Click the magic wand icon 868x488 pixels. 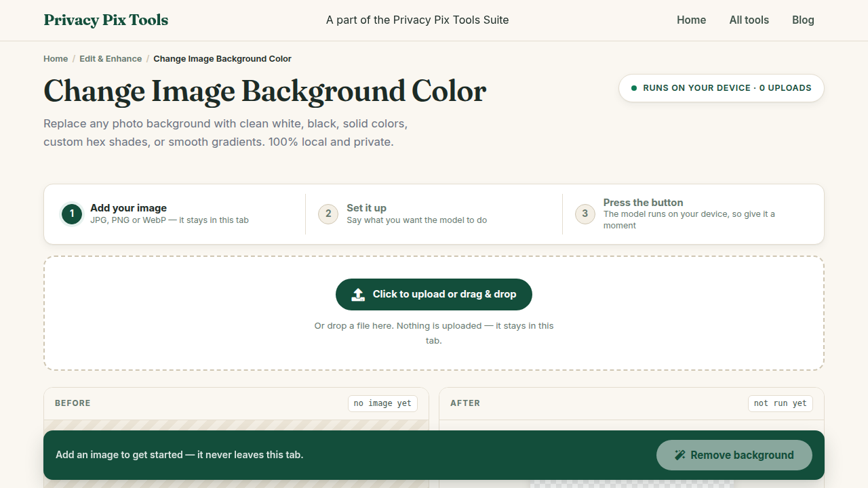680,455
